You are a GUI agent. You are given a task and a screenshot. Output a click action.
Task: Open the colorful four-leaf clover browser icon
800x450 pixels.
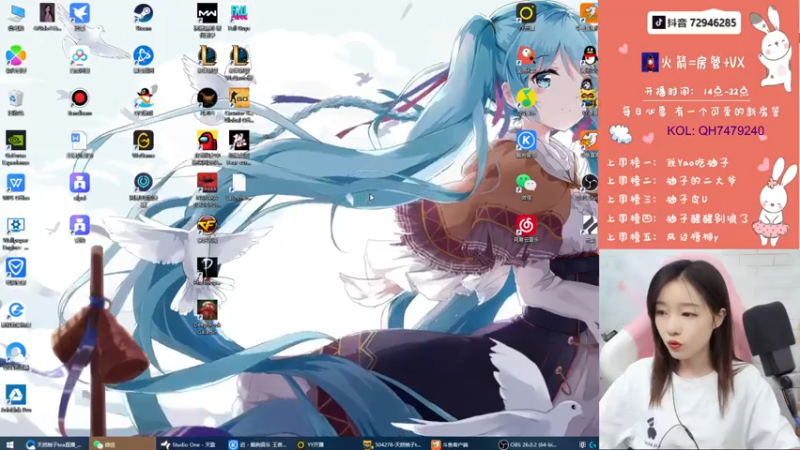coord(16,56)
